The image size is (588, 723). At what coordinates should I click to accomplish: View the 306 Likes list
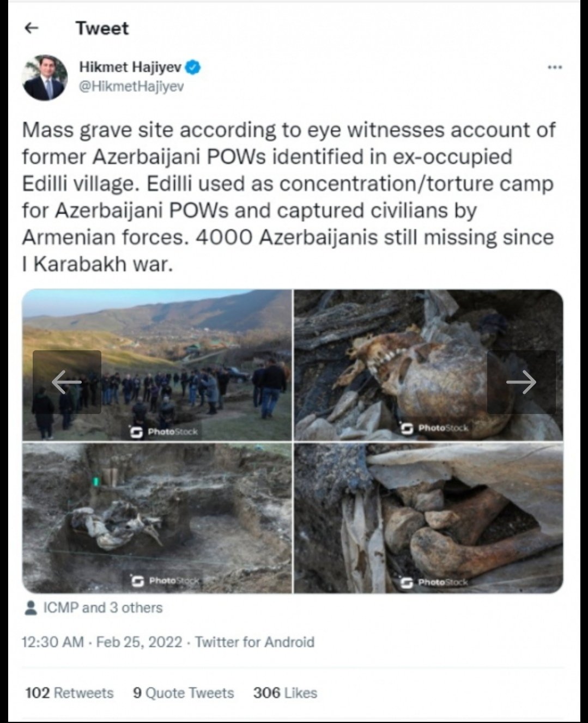[x=284, y=693]
